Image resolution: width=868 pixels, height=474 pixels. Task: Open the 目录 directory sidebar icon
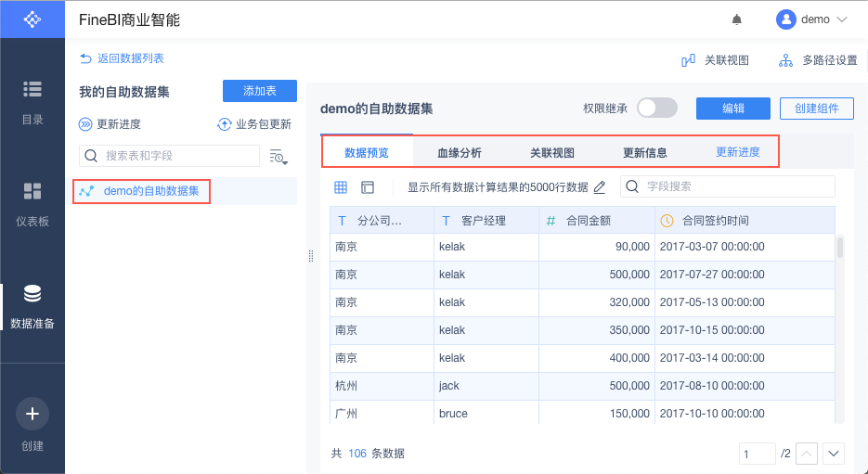coord(32,89)
